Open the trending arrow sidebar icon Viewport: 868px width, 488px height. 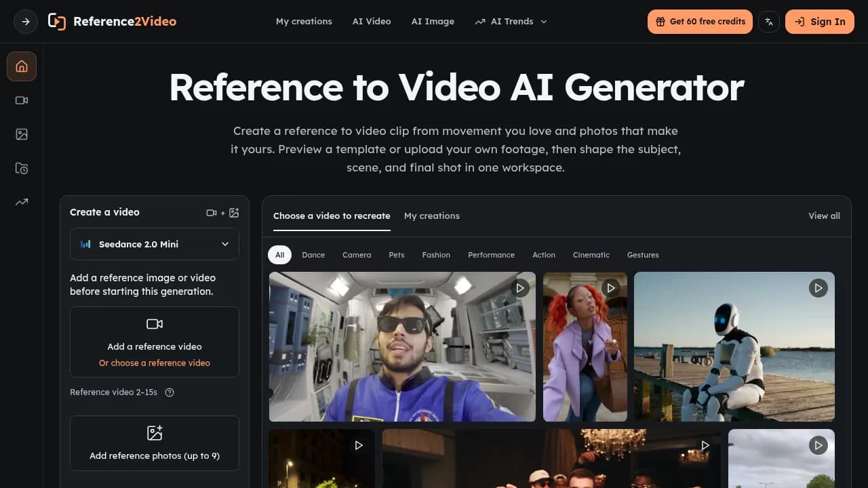[x=22, y=202]
